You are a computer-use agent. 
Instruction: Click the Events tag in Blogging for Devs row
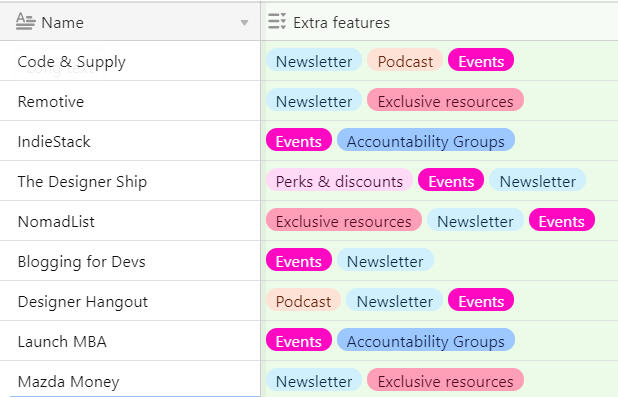coord(299,261)
